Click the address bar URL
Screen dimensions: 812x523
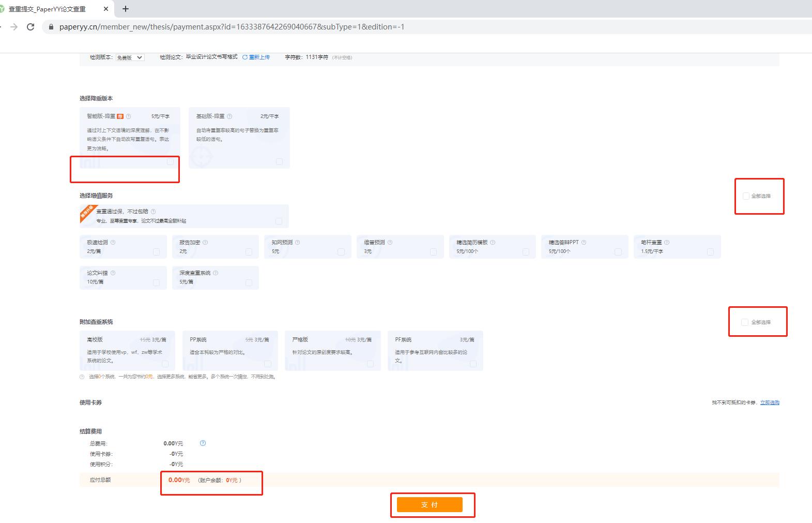coord(232,27)
